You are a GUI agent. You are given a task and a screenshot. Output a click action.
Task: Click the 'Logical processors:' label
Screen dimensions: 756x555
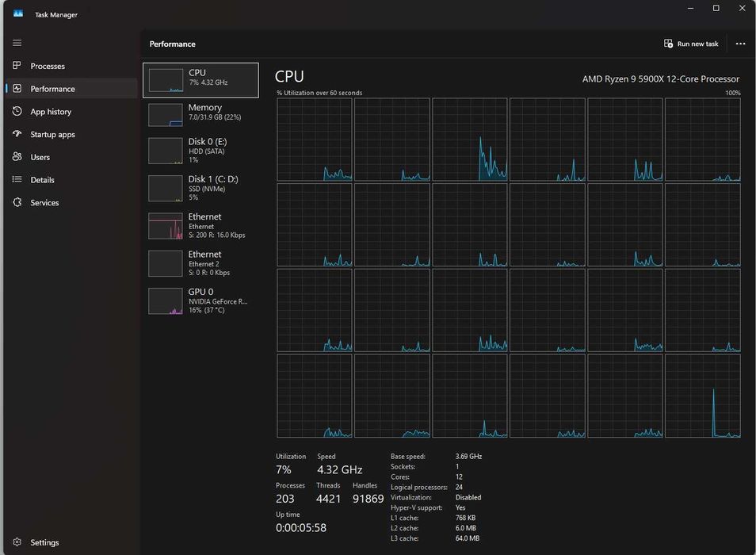tap(419, 487)
